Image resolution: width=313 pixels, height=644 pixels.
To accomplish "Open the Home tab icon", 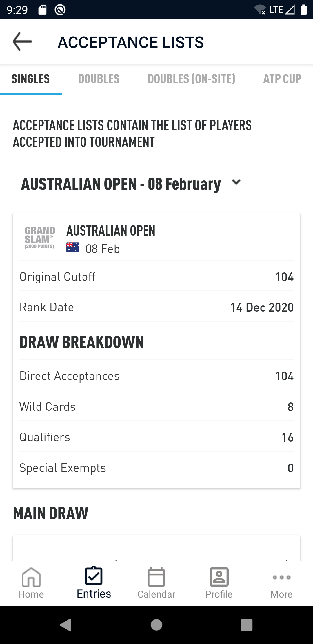I will [x=31, y=577].
